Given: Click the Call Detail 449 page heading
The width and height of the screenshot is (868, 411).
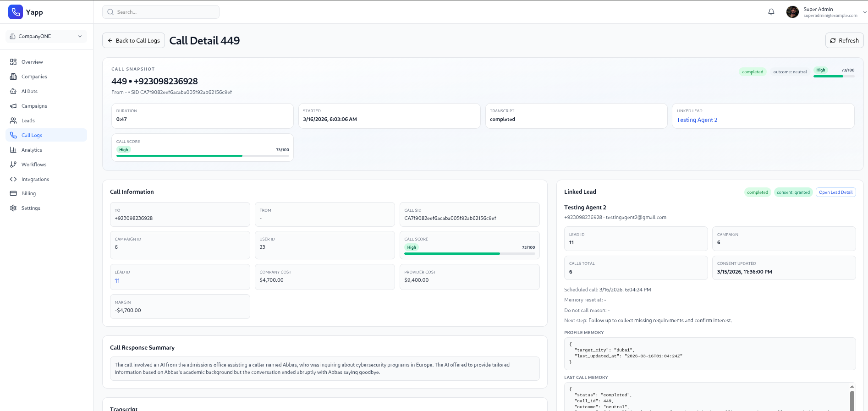Looking at the screenshot, I should tap(204, 40).
